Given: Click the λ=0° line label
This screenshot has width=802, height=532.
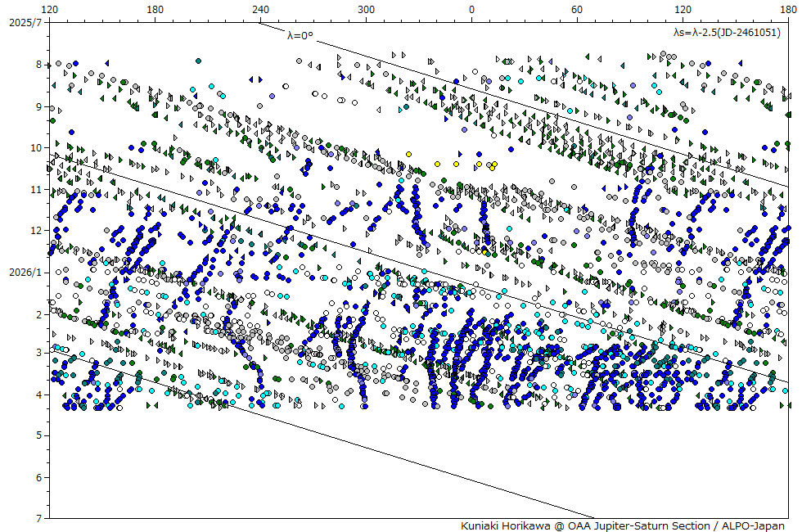Looking at the screenshot, I should tap(300, 35).
